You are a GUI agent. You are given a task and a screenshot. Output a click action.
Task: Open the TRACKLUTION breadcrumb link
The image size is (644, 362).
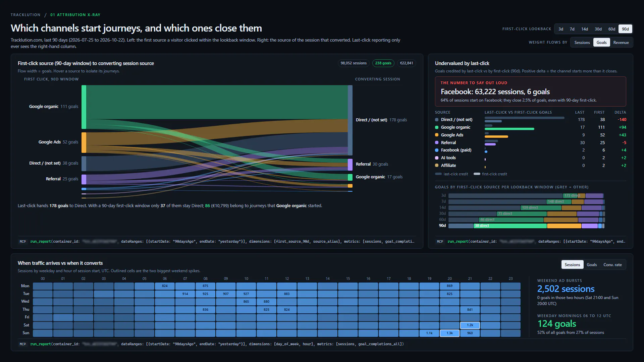[25, 15]
